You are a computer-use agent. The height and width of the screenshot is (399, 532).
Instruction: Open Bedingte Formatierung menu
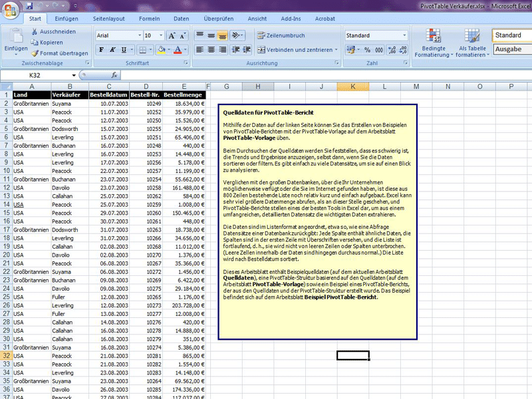pyautogui.click(x=434, y=43)
